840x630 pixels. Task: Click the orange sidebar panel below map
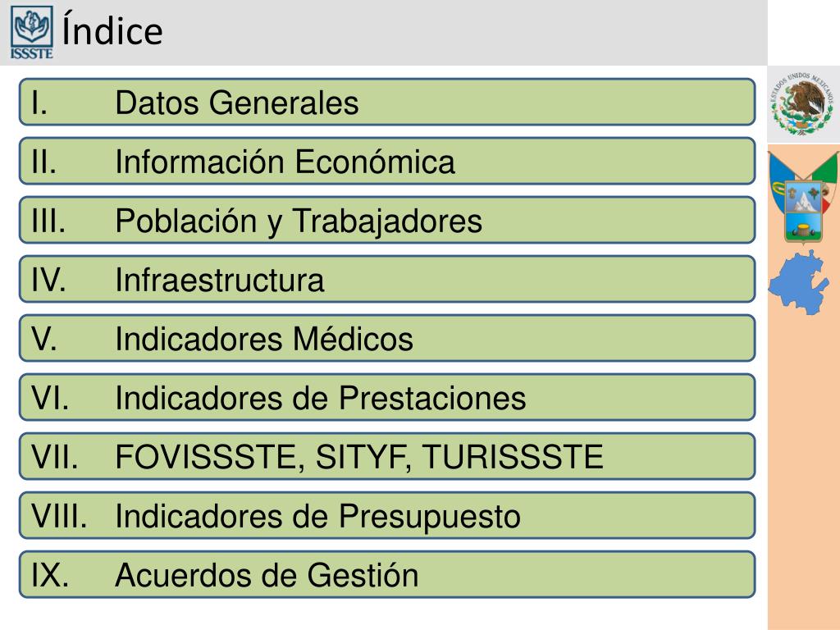pyautogui.click(x=804, y=472)
